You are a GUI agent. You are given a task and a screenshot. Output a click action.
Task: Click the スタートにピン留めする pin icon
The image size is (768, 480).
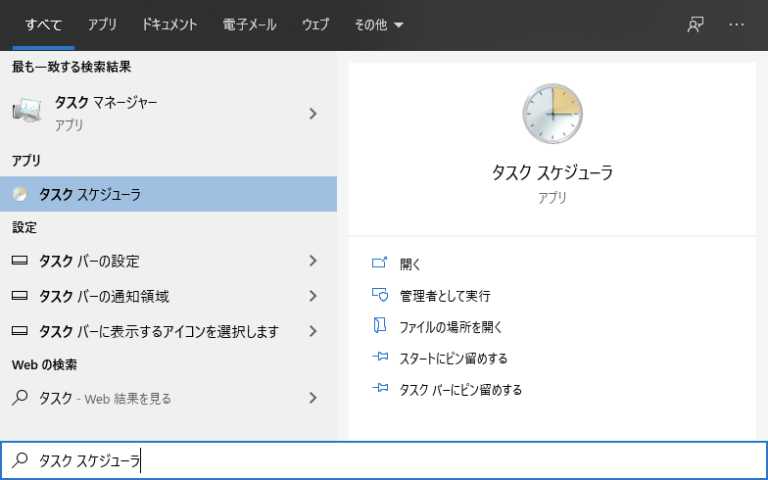[379, 358]
